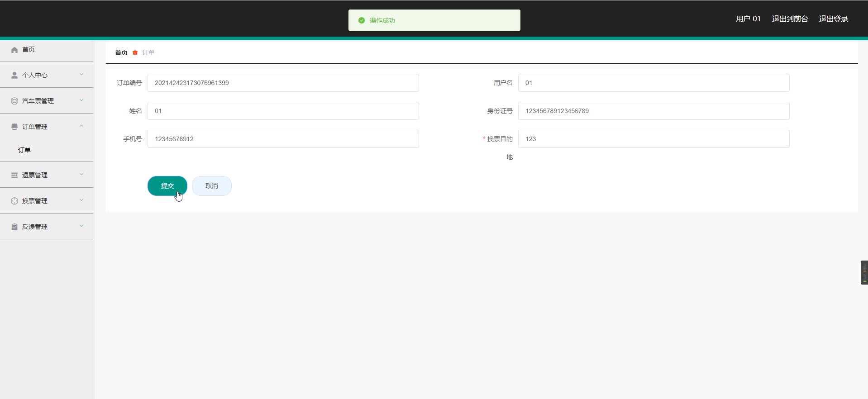Click the round icon beside 换票管理
Viewport: 868px width, 399px height.
point(14,201)
